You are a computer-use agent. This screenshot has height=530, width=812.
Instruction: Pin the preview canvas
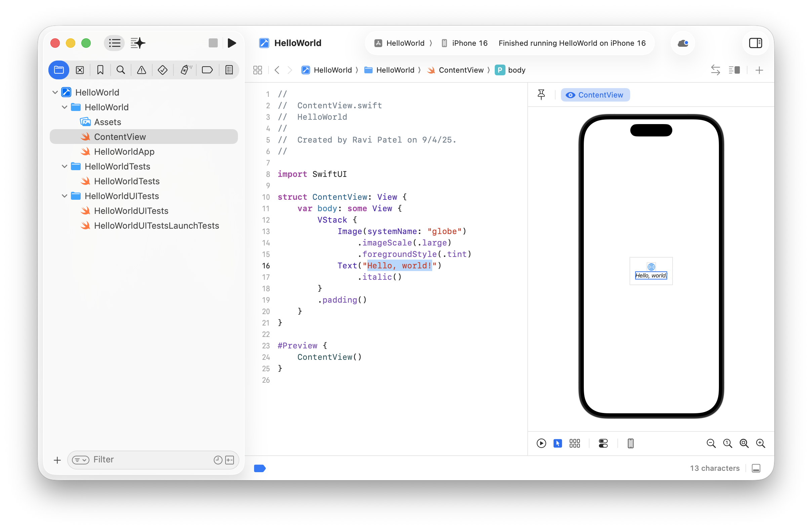(541, 95)
